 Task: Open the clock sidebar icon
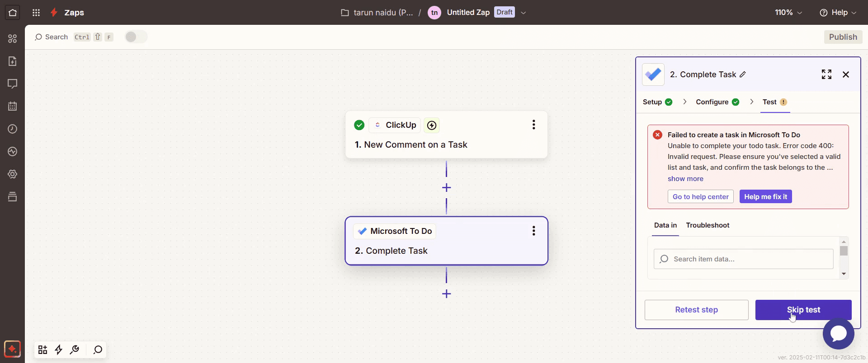13,129
